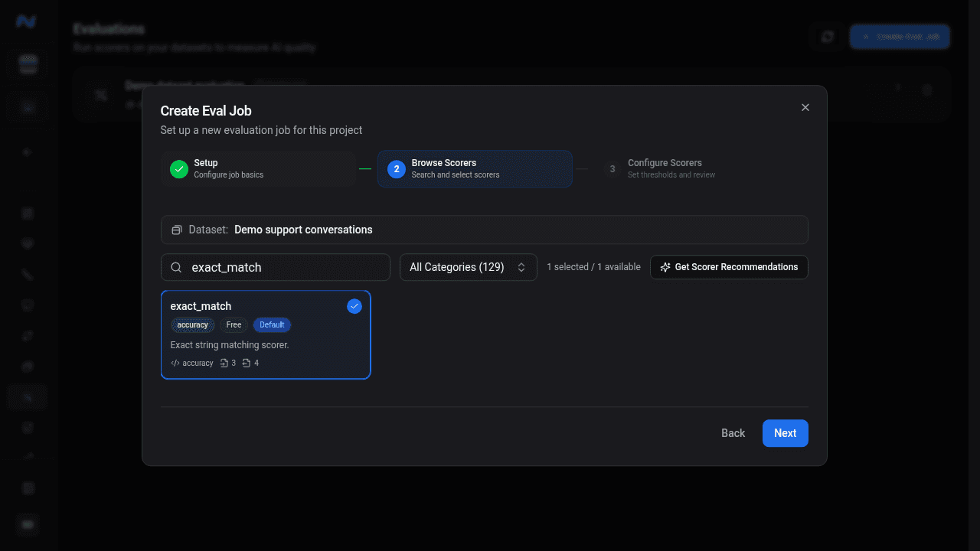Click the Set up a new evaluation job subtitle
Viewport: 980px width, 551px height.
coord(261,130)
